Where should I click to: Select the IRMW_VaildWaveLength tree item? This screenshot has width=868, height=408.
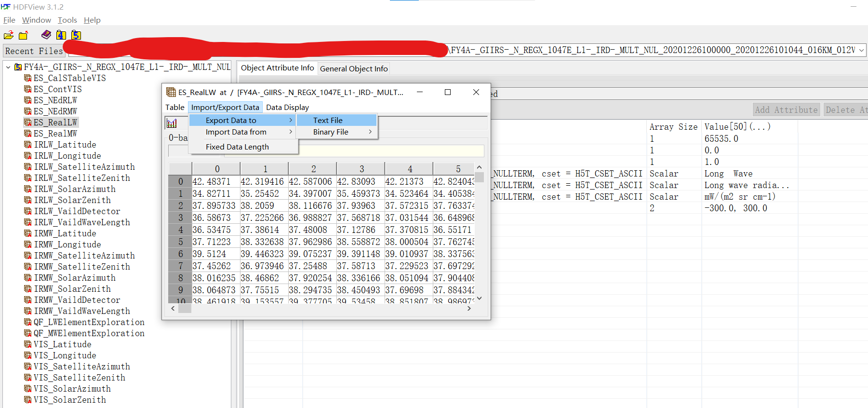82,311
